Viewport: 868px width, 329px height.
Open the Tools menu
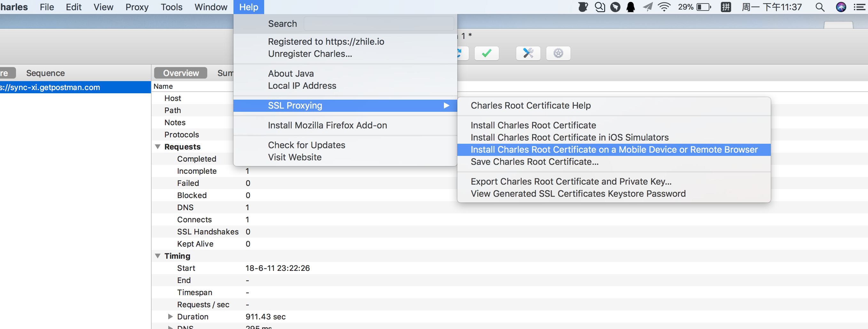click(171, 7)
